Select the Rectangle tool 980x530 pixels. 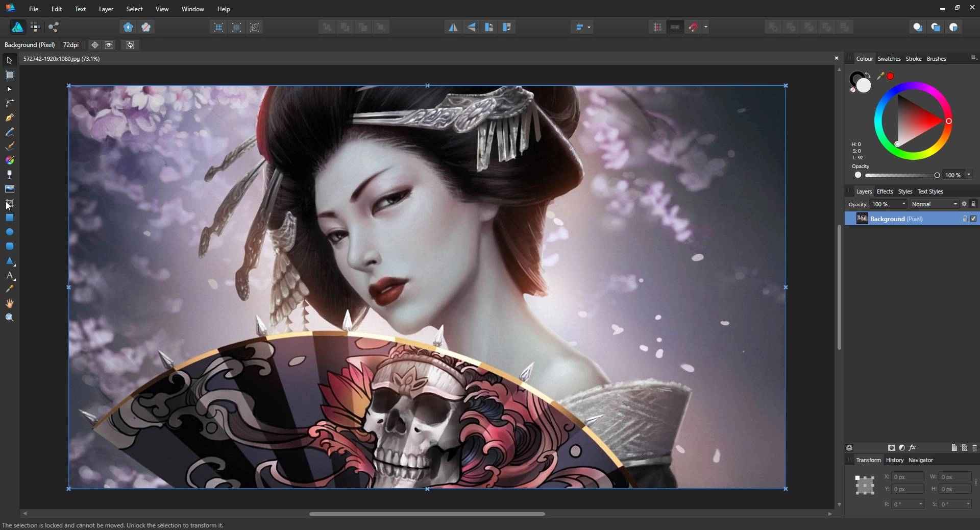(10, 218)
